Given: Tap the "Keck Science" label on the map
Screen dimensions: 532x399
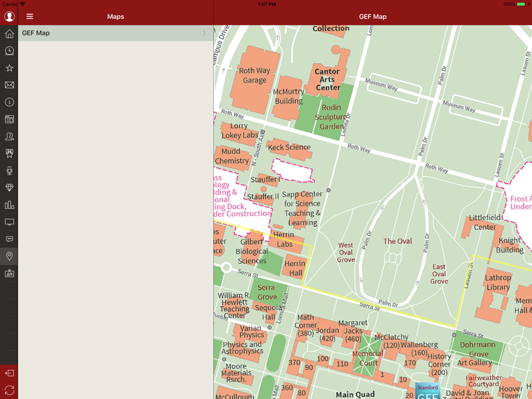Looking at the screenshot, I should pos(289,147).
